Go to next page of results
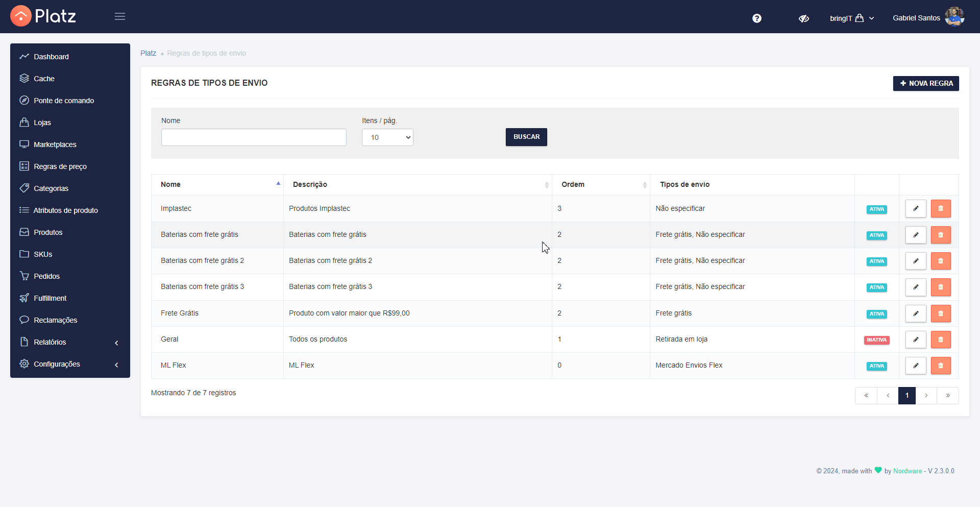Image resolution: width=980 pixels, height=507 pixels. 926,396
